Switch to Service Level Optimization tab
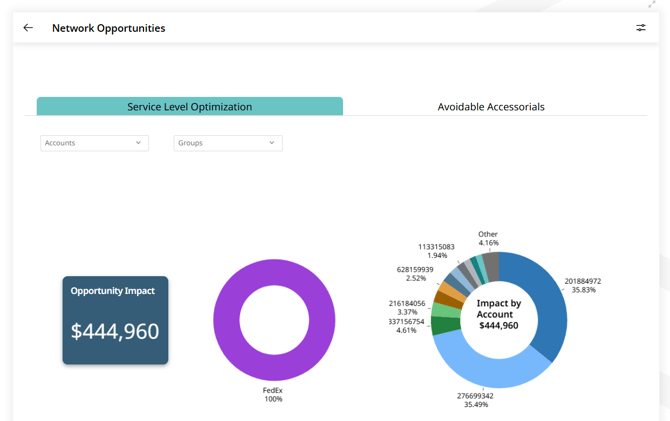This screenshot has width=670, height=421. click(189, 106)
